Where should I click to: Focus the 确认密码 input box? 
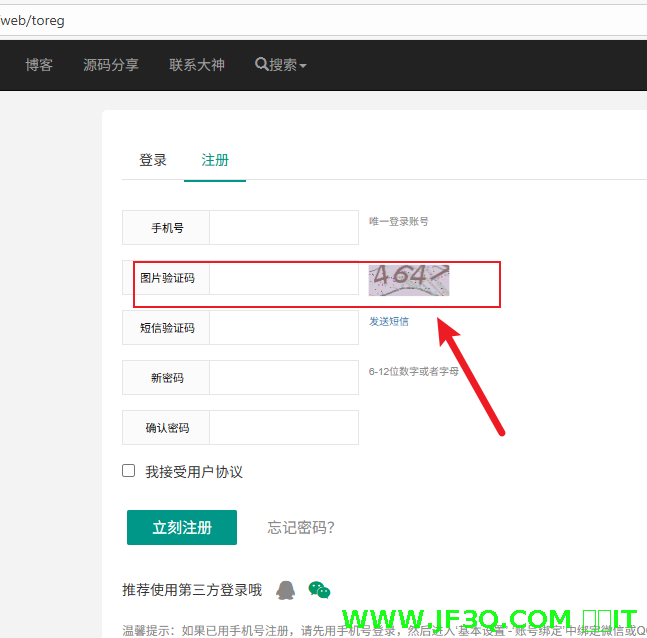click(283, 428)
